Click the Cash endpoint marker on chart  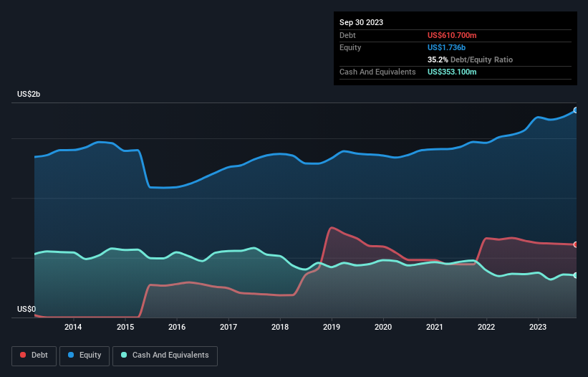(x=576, y=275)
